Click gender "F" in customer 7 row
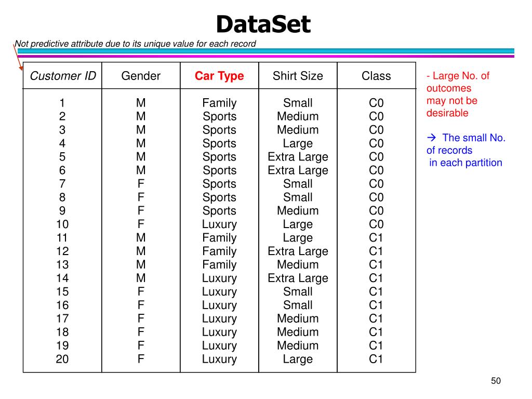The height and width of the screenshot is (399, 532). (141, 183)
